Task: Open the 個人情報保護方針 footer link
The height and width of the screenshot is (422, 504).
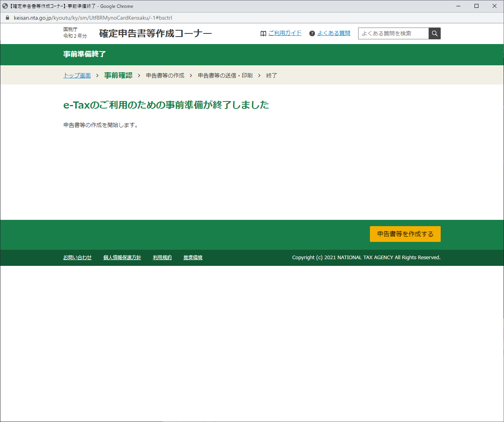Action: 122,258
